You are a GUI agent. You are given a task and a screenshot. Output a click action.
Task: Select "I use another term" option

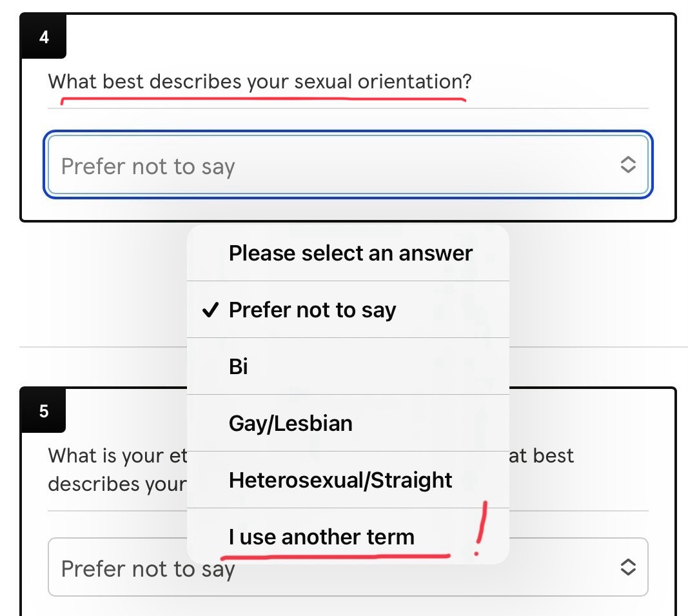pyautogui.click(x=348, y=536)
